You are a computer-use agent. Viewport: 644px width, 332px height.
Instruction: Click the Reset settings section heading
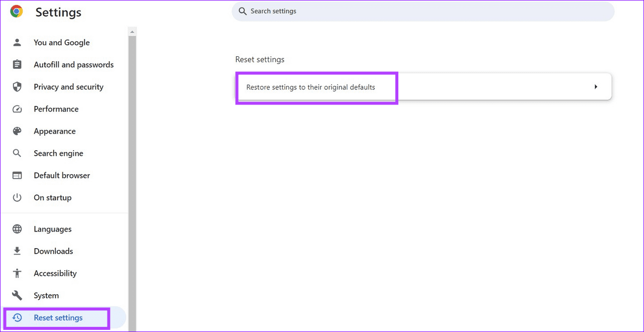tap(260, 59)
